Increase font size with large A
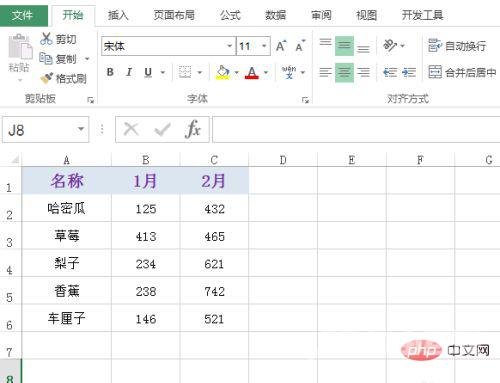500x383 pixels. 281,46
